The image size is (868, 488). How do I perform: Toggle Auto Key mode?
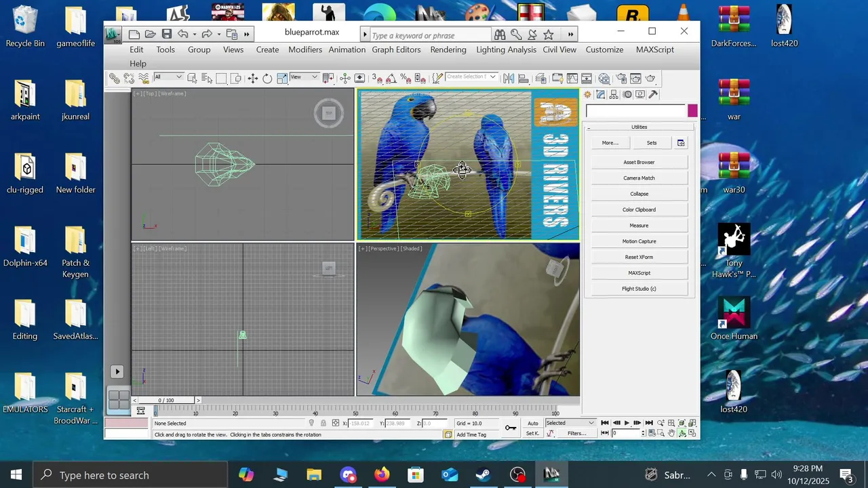coord(533,423)
